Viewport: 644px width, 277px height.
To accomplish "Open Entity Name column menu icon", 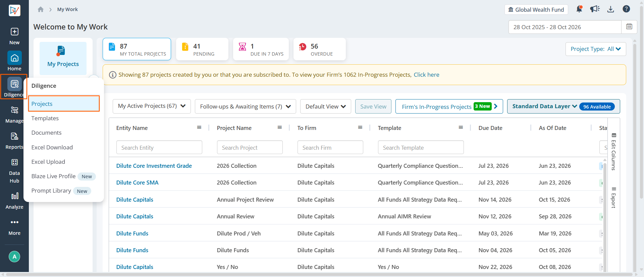I will point(199,127).
